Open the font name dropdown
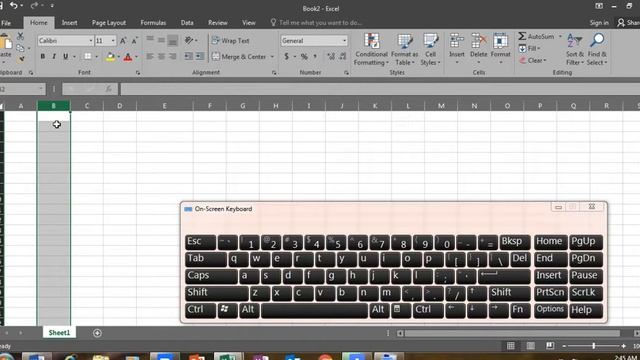Viewport: 640px width, 360px height. tap(91, 40)
